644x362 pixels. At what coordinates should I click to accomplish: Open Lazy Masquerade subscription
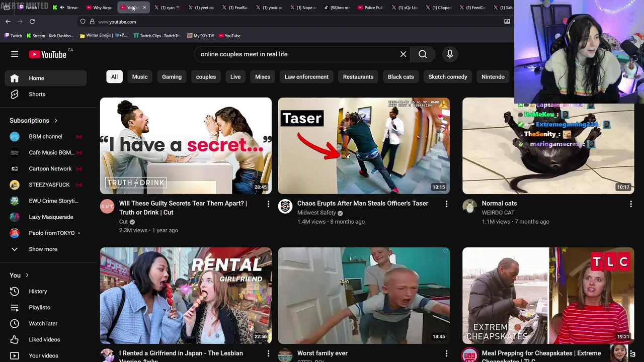tap(46, 217)
